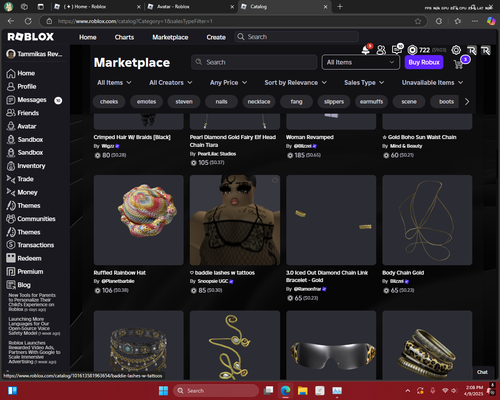500x400 pixels.
Task: Open Redeem in the left sidebar
Action: (x=29, y=258)
